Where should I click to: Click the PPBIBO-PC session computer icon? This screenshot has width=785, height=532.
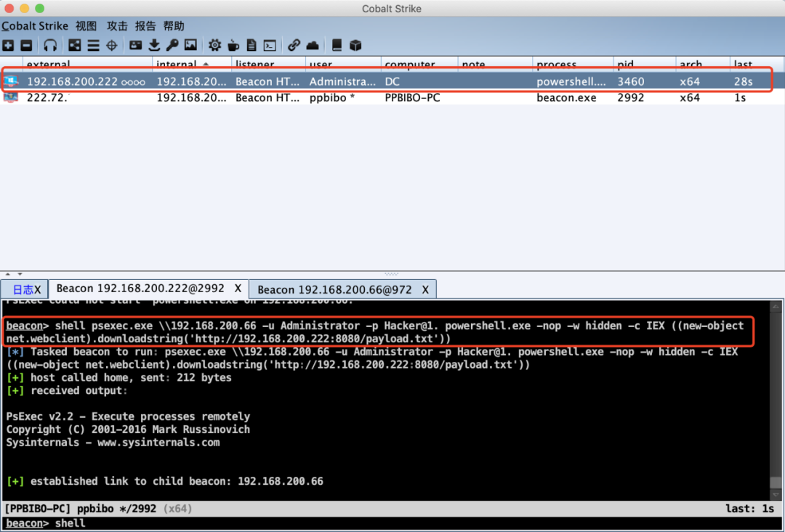pyautogui.click(x=11, y=97)
